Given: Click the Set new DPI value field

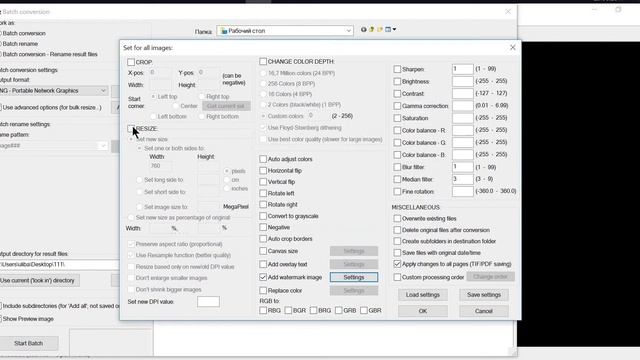Looking at the screenshot, I should click(208, 302).
